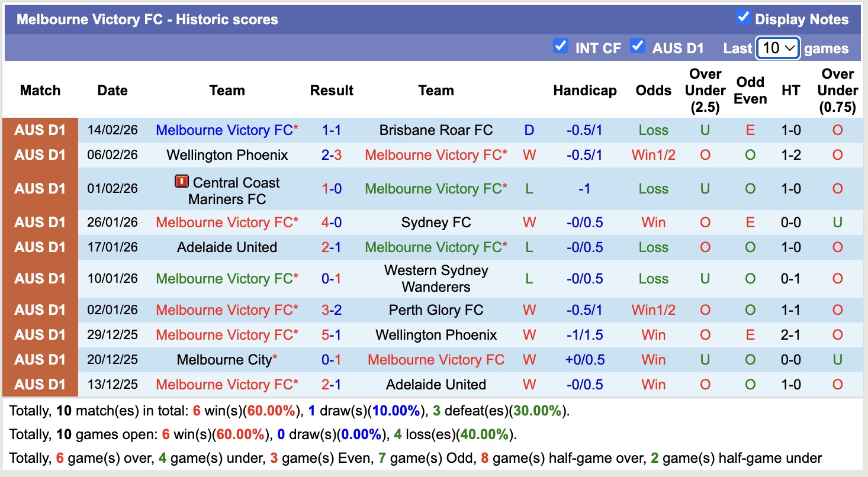Open the Adelaide United team link
Image resolution: width=868 pixels, height=477 pixels.
click(227, 247)
